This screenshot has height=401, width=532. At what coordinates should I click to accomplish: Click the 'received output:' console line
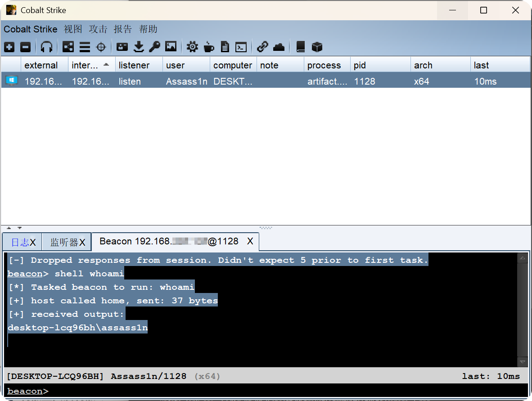(x=66, y=314)
